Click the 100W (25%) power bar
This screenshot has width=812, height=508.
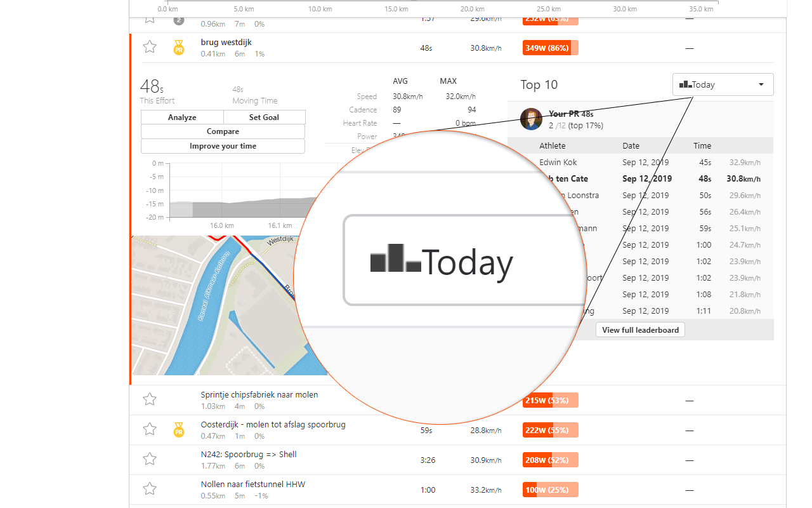pos(551,490)
